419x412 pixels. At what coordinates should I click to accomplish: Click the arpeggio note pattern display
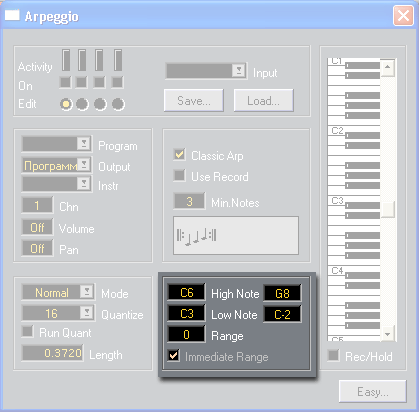point(236,235)
